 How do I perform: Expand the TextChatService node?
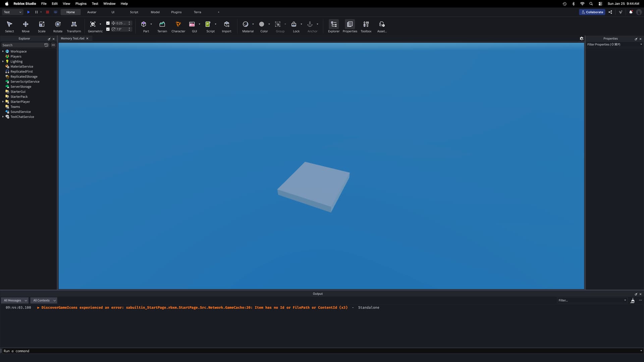click(3, 117)
